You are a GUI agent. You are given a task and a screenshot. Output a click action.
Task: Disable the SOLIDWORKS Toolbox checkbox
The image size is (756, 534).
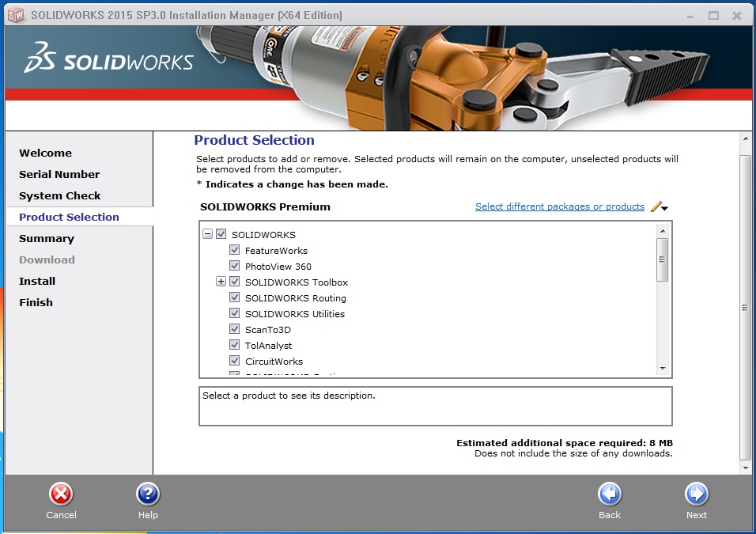click(234, 282)
